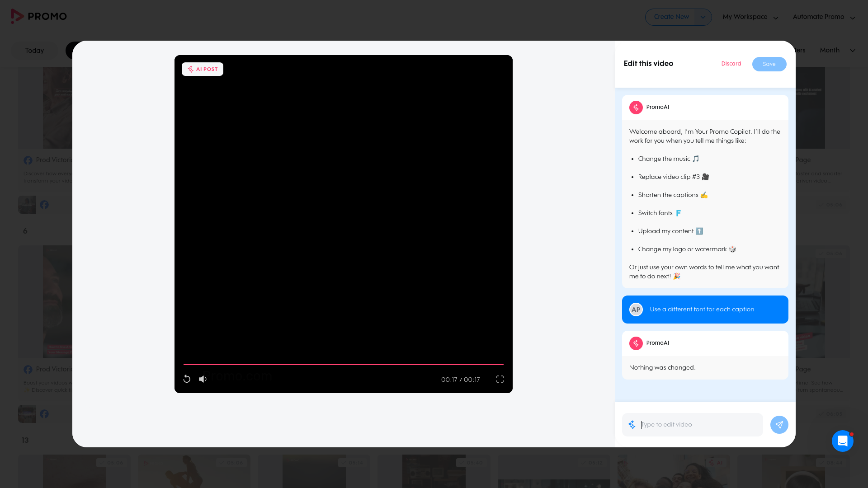Click the PromoAI avatar above Nothing was changed
Viewport: 868px width, 488px height.
(636, 343)
